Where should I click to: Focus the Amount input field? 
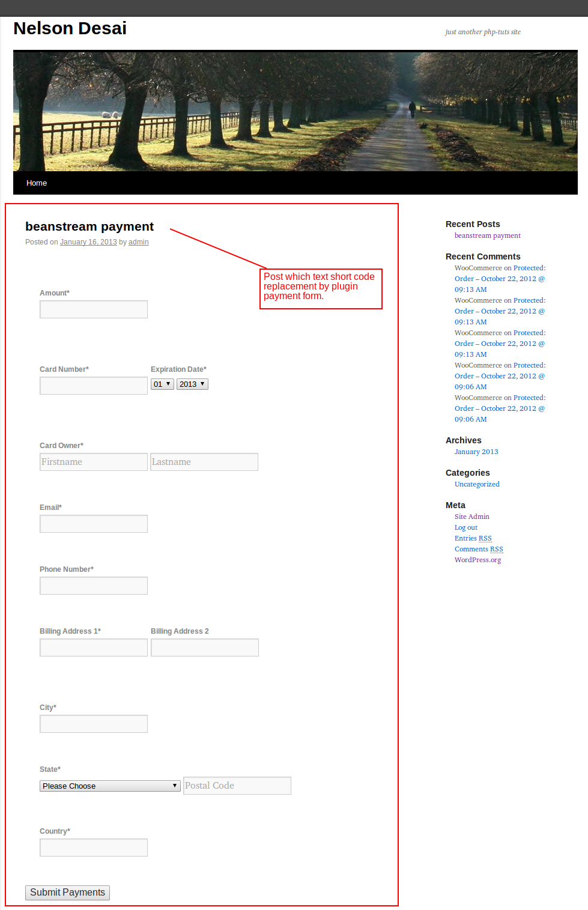94,309
